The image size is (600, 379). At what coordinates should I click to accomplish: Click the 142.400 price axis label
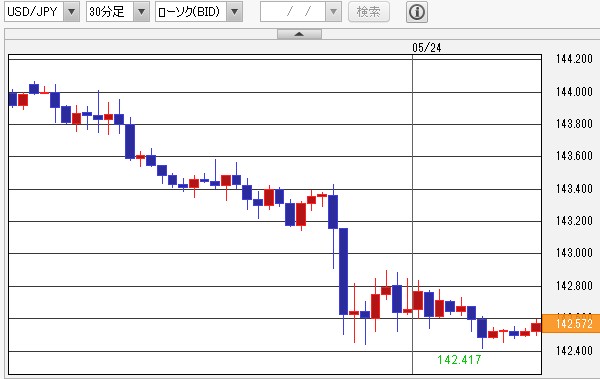(574, 350)
